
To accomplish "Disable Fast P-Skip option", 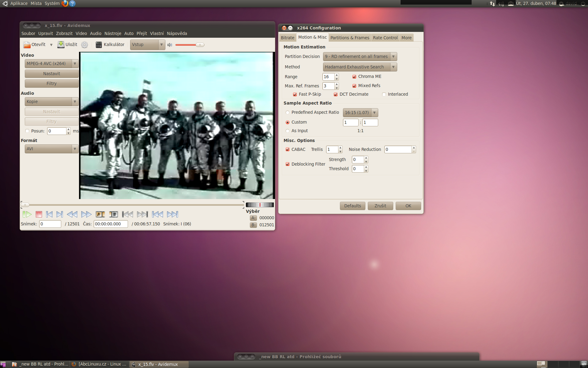I will tap(295, 94).
